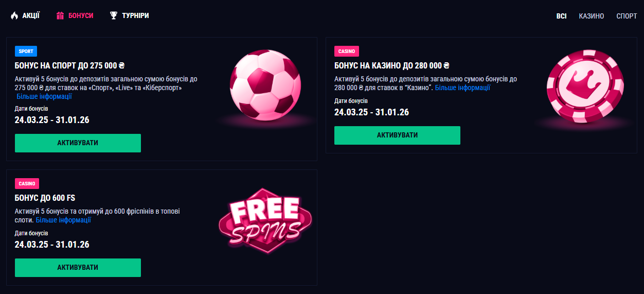644x294 pixels.
Task: Click the blue SPORT badge
Action: 26,51
